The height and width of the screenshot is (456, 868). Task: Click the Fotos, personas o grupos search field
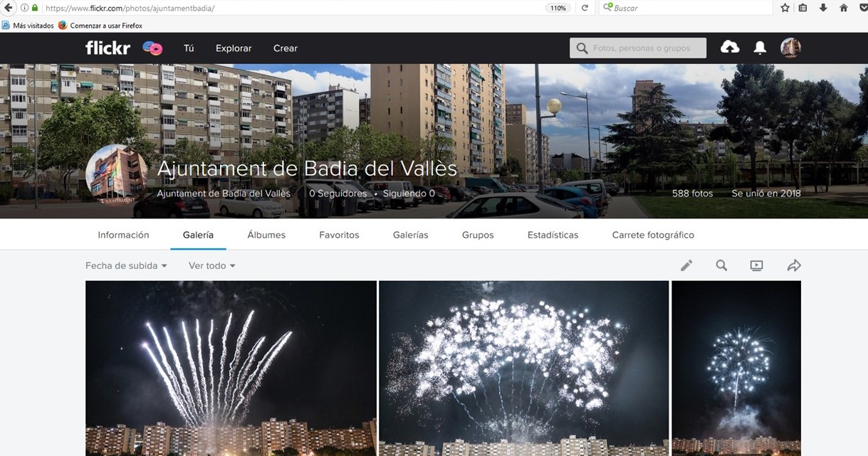click(x=638, y=48)
